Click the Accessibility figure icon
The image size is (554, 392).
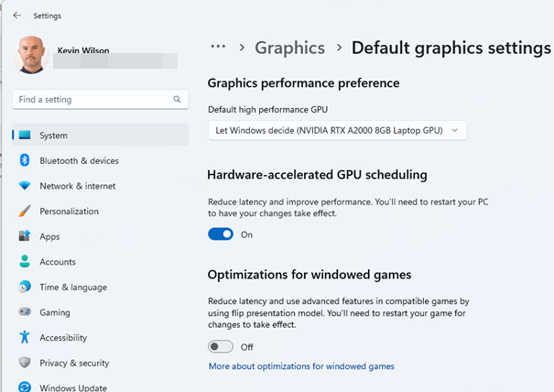click(25, 338)
